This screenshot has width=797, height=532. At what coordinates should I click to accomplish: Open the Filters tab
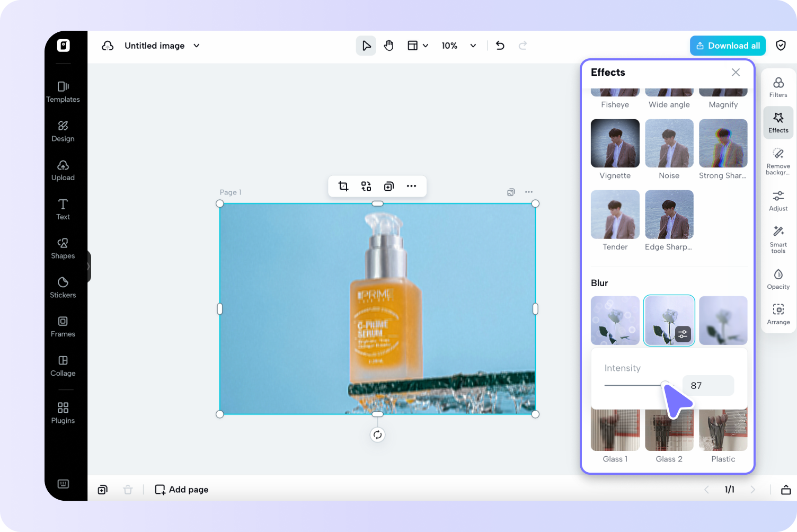[778, 87]
